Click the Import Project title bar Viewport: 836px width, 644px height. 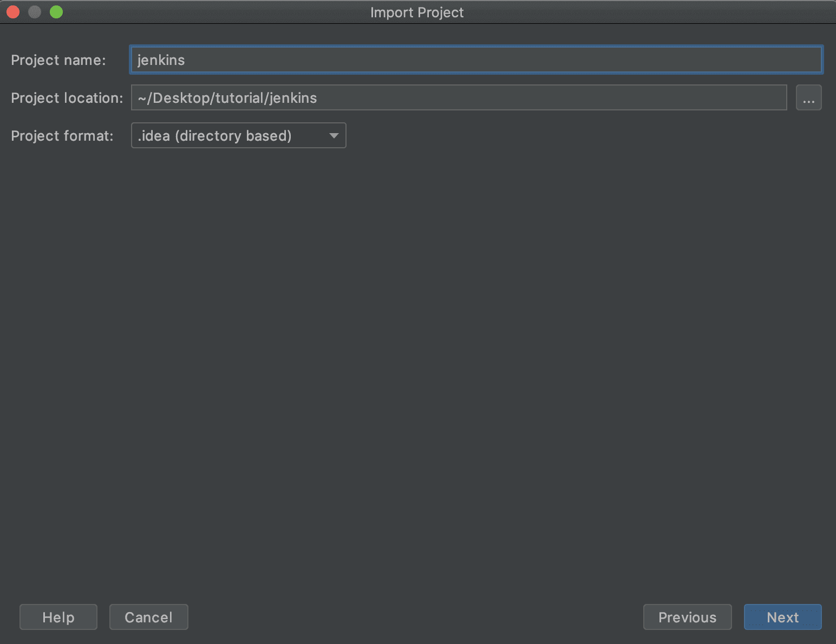(417, 12)
